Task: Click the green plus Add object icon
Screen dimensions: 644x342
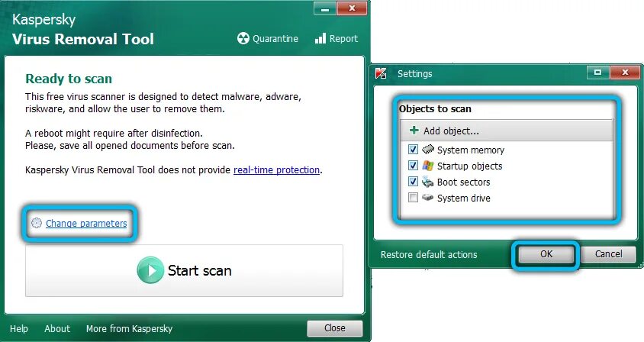Action: click(414, 131)
